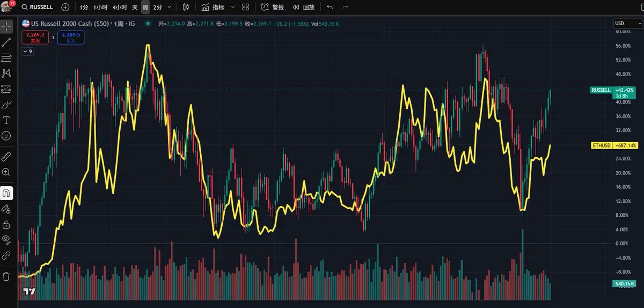Screen dimensions: 644x308
Task: Click the 540.15K volume label on axis
Action: tap(624, 283)
